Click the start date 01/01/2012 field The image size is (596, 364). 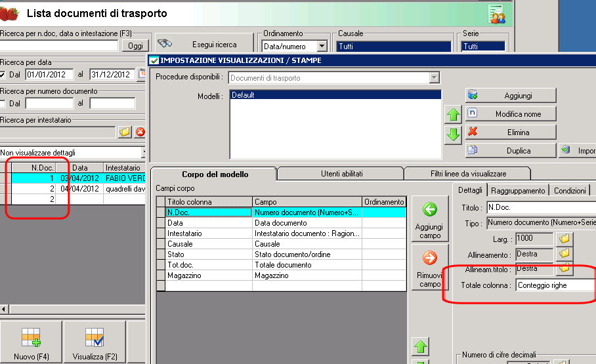click(49, 75)
